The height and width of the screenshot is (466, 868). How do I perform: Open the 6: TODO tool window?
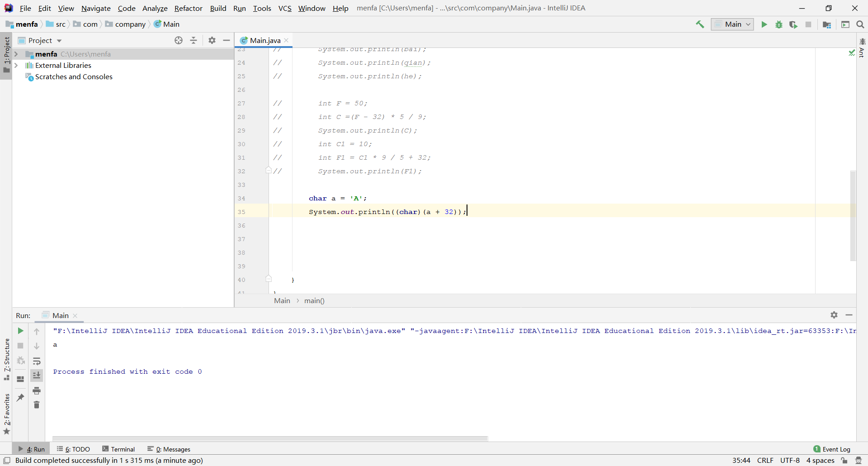[x=73, y=449]
